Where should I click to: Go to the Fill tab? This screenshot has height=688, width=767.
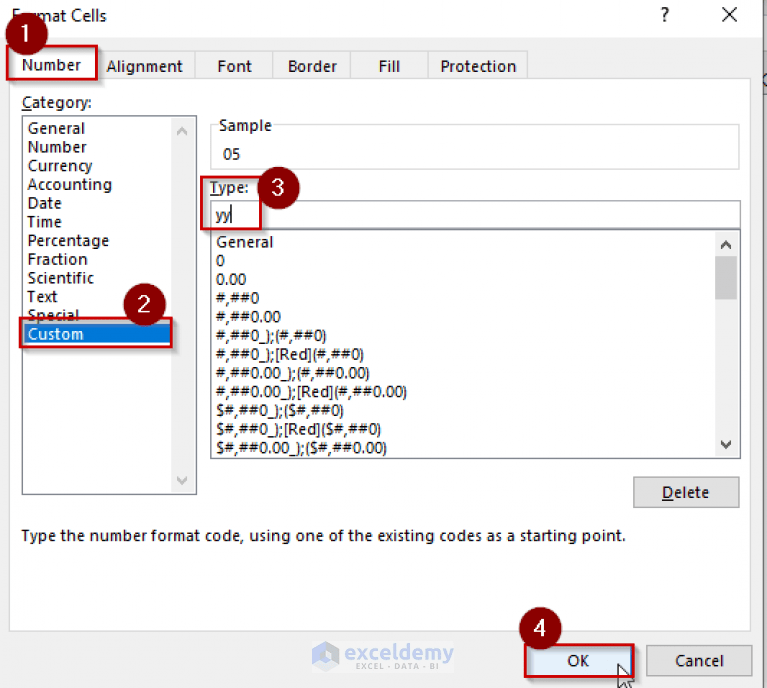[x=389, y=66]
